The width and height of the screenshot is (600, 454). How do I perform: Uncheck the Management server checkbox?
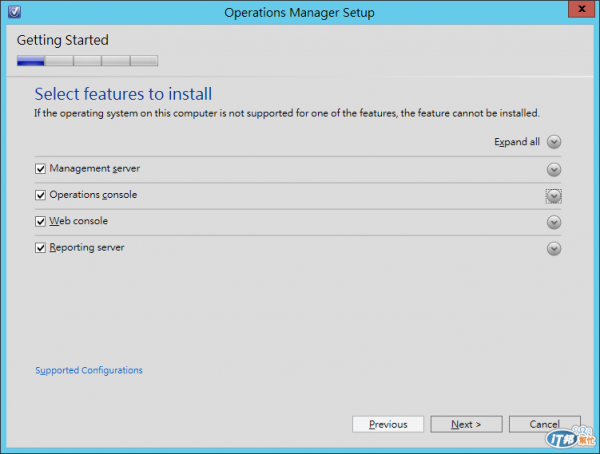(x=40, y=169)
